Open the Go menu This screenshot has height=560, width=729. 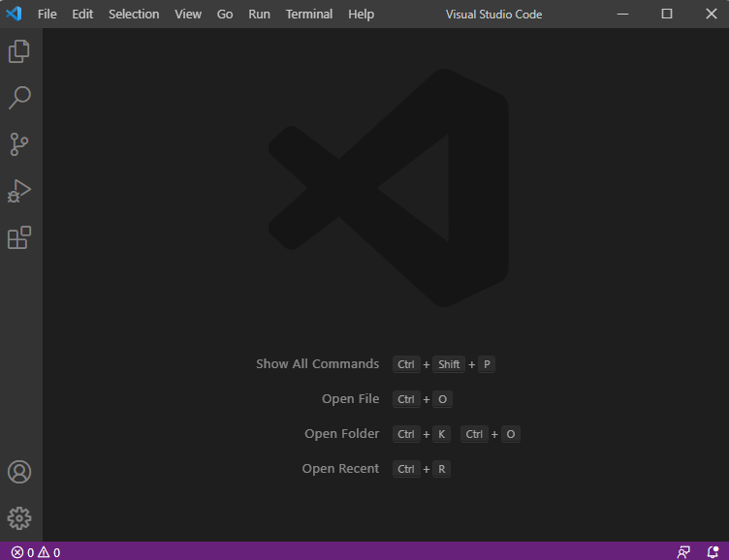pyautogui.click(x=225, y=14)
